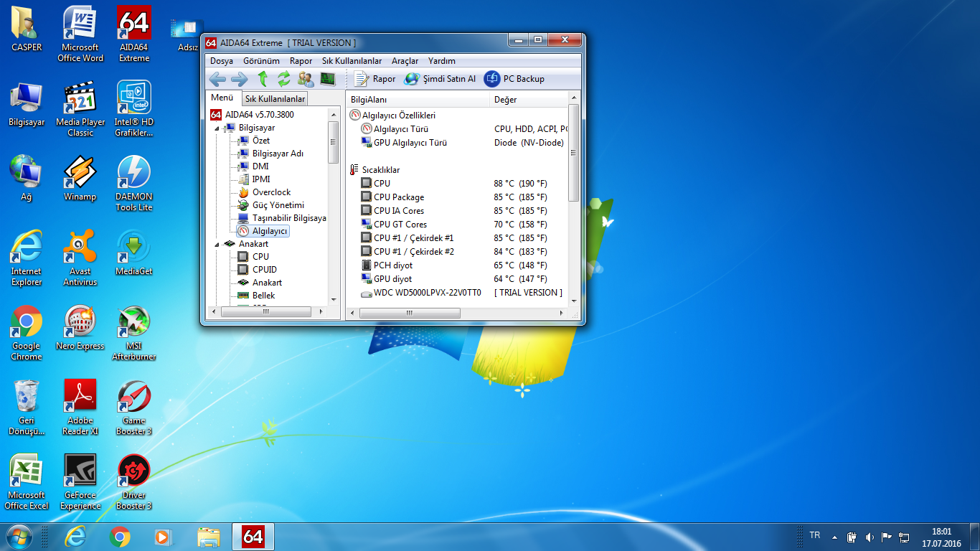Select DMI in the tree
The width and height of the screenshot is (980, 551).
(253, 166)
